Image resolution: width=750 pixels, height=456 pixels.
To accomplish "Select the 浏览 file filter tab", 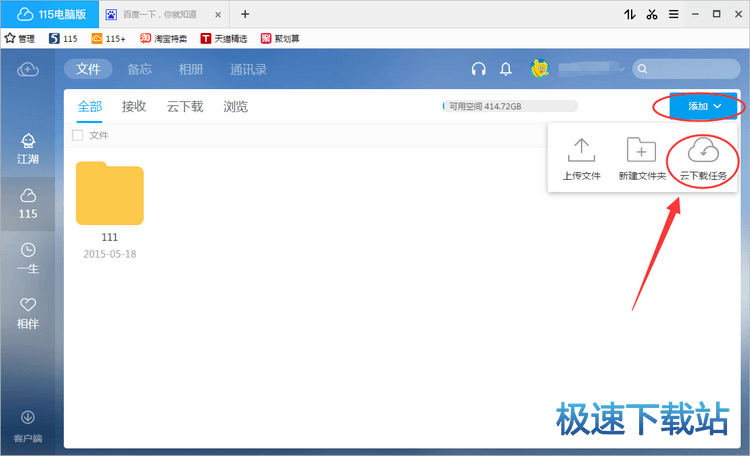I will 235,106.
